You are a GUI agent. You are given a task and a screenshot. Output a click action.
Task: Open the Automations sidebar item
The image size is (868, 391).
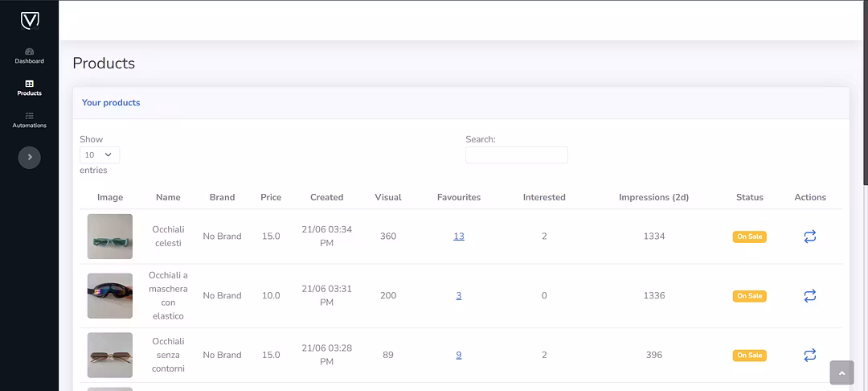coord(29,120)
